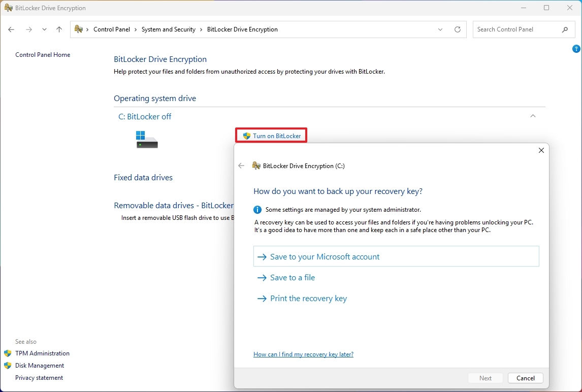Click the dialog's back arrow
This screenshot has height=392, width=582.
(x=241, y=166)
